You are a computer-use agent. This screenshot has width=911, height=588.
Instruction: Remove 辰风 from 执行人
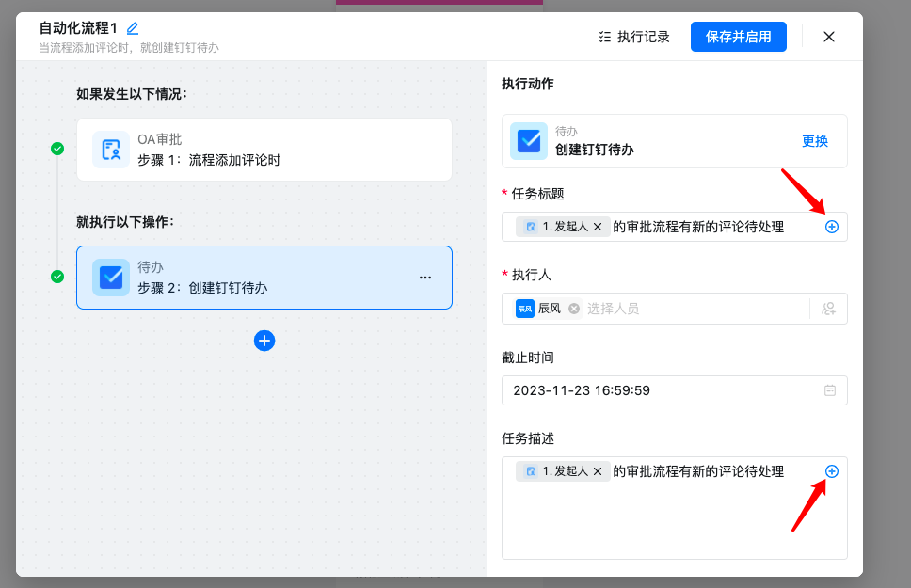(x=574, y=309)
